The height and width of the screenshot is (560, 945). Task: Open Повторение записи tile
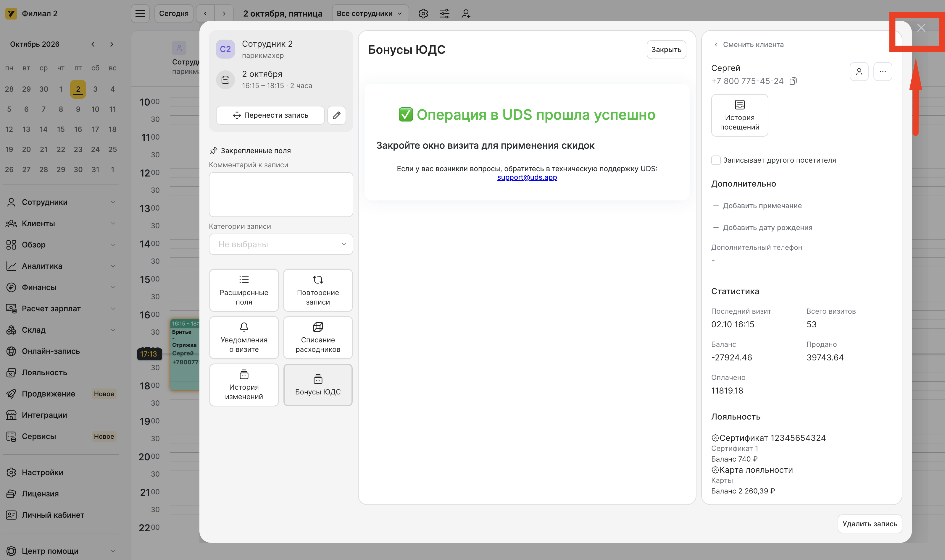tap(318, 290)
